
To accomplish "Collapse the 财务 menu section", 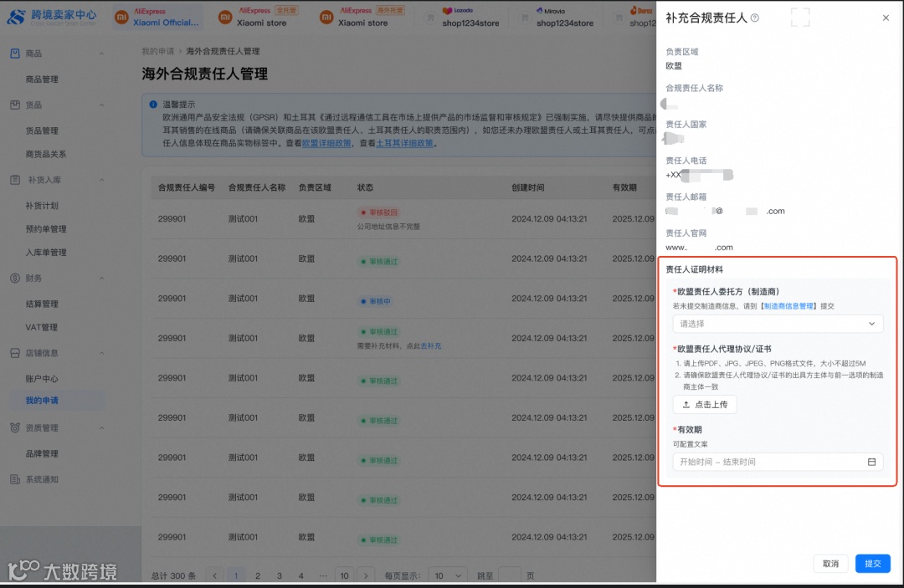I will click(101, 279).
